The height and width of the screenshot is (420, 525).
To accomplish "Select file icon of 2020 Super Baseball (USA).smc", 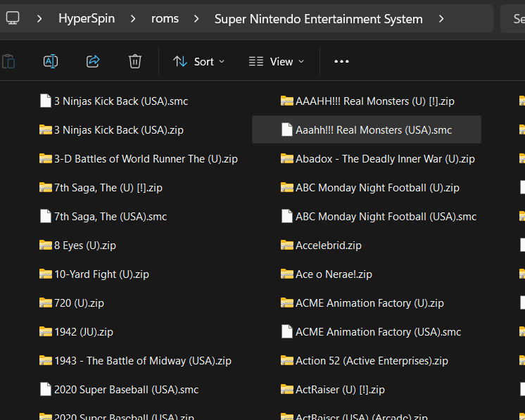I will point(46,389).
